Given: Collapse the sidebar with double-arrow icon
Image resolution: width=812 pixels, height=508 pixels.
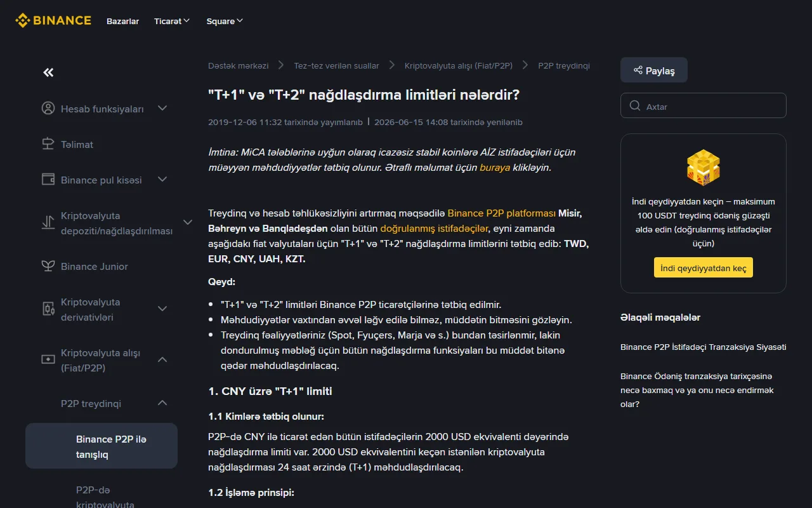Looking at the screenshot, I should coord(48,72).
